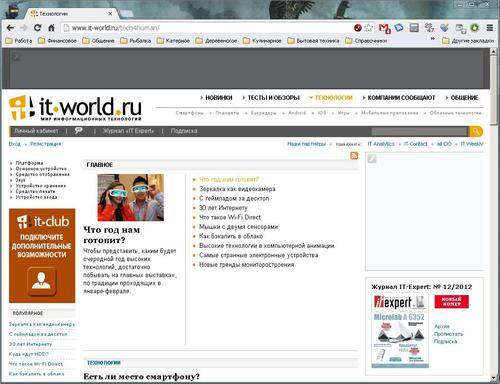Go back with the browser back arrow
This screenshot has height=384, width=500.
pyautogui.click(x=10, y=28)
